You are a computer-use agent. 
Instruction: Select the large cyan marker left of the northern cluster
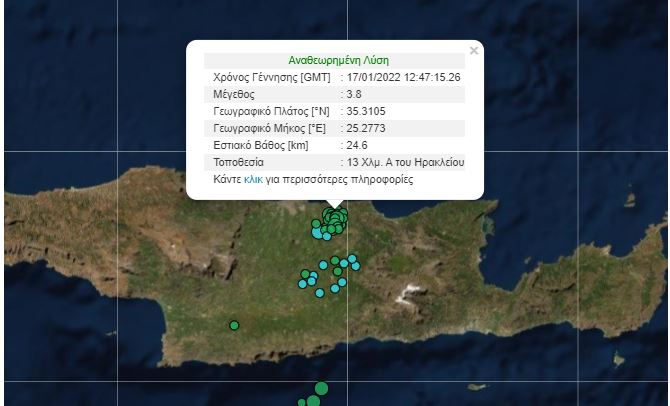pos(318,233)
